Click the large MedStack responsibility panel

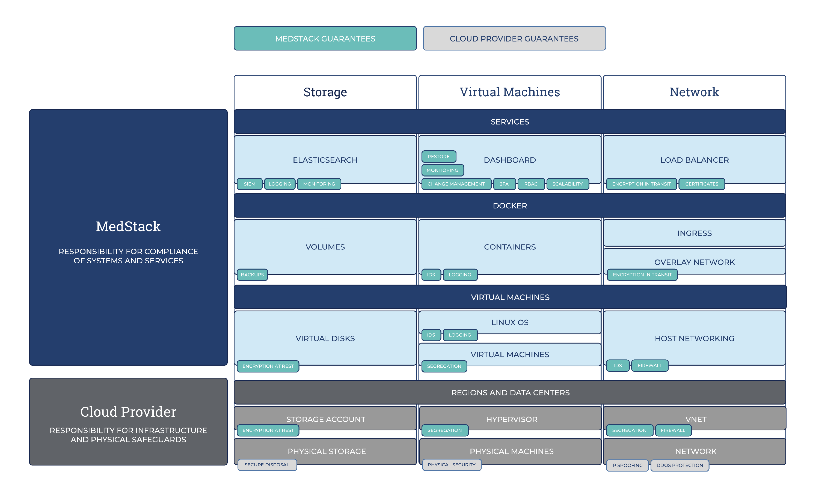coord(128,237)
